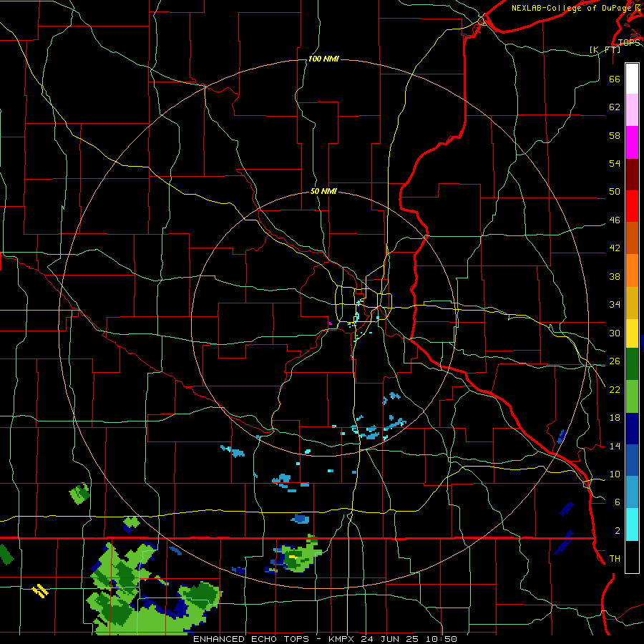Viewport: 644px width, 644px height.
Task: Pick the light orange swatch on the legend
Action: 632,270
